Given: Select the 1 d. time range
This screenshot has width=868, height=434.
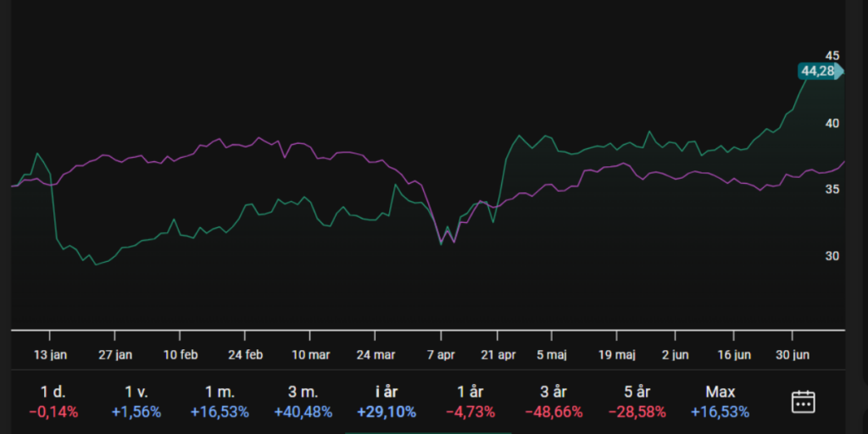Looking at the screenshot, I should pyautogui.click(x=53, y=402).
